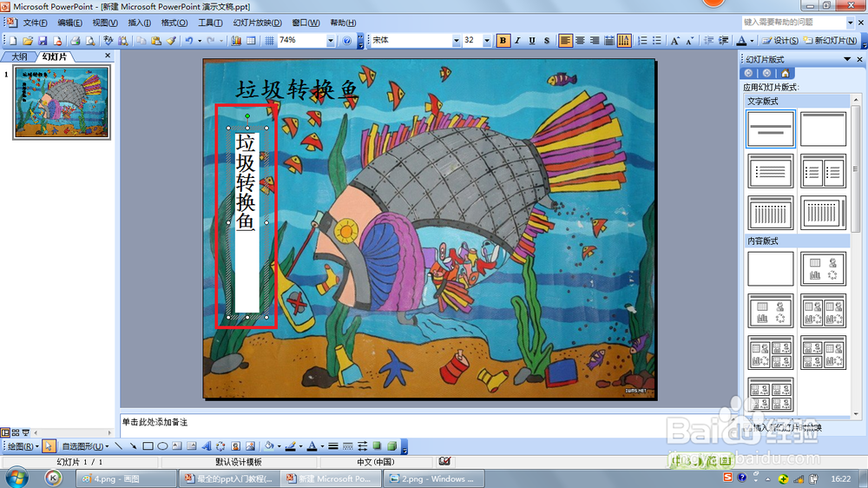Toggle bold formatting

pos(503,41)
